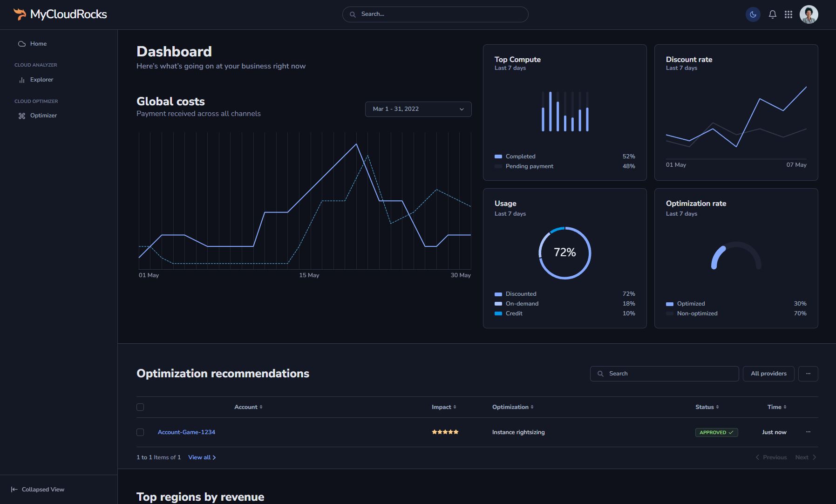Open Explorer in sidebar

coord(41,80)
